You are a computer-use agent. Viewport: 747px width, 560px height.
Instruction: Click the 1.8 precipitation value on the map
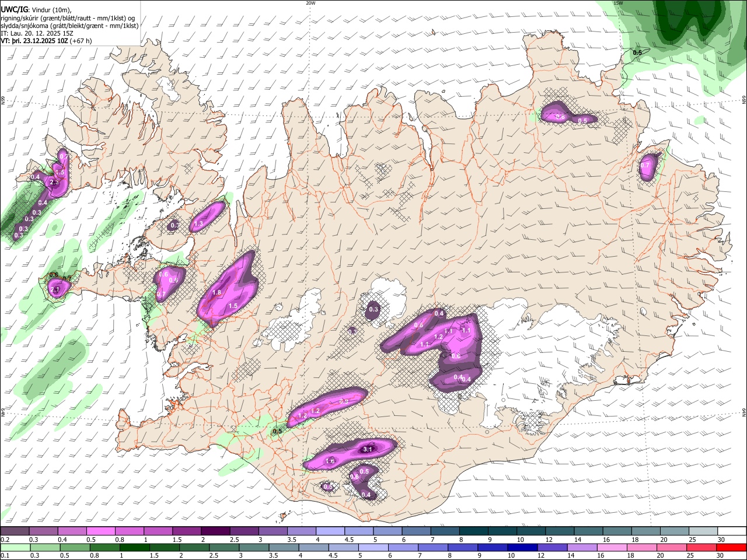(x=217, y=293)
